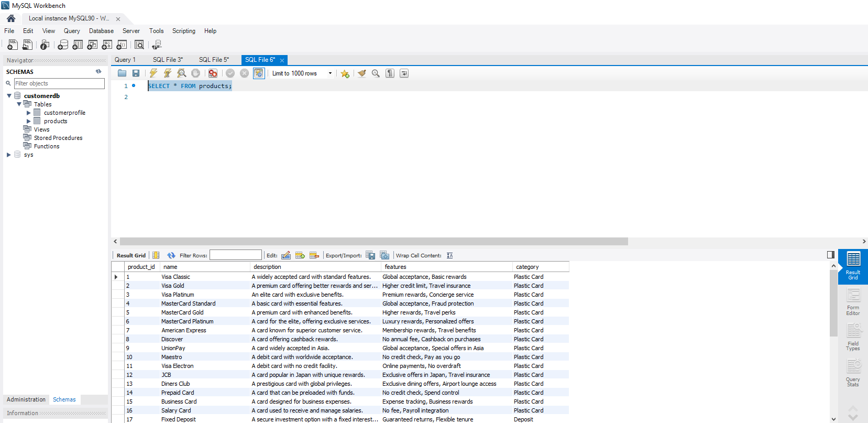
Task: Toggle stop-on-error script execution icon
Action: tap(213, 73)
